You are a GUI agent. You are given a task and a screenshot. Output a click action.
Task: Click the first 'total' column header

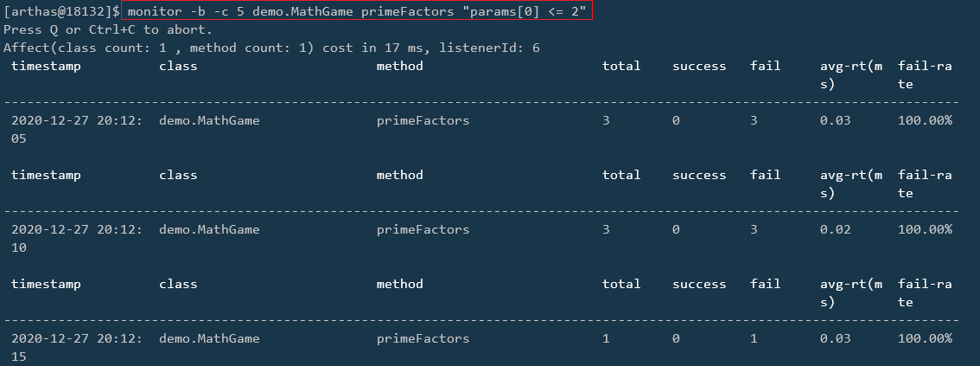point(621,66)
